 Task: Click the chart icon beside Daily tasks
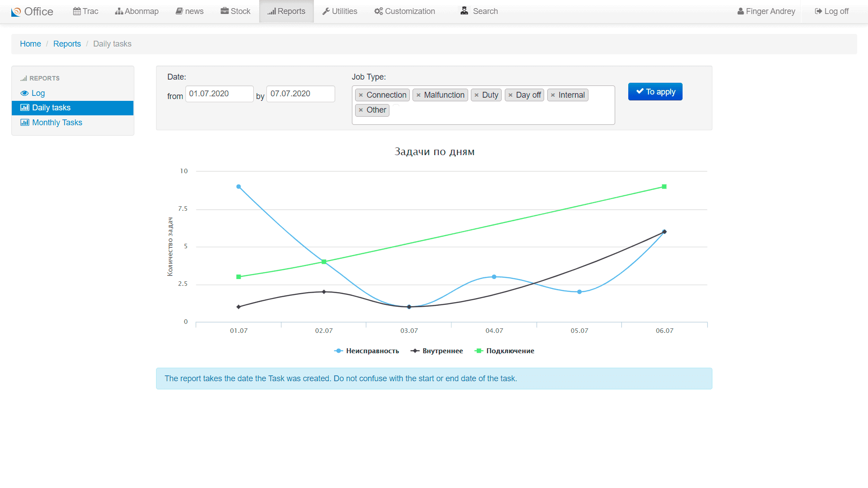coord(25,108)
